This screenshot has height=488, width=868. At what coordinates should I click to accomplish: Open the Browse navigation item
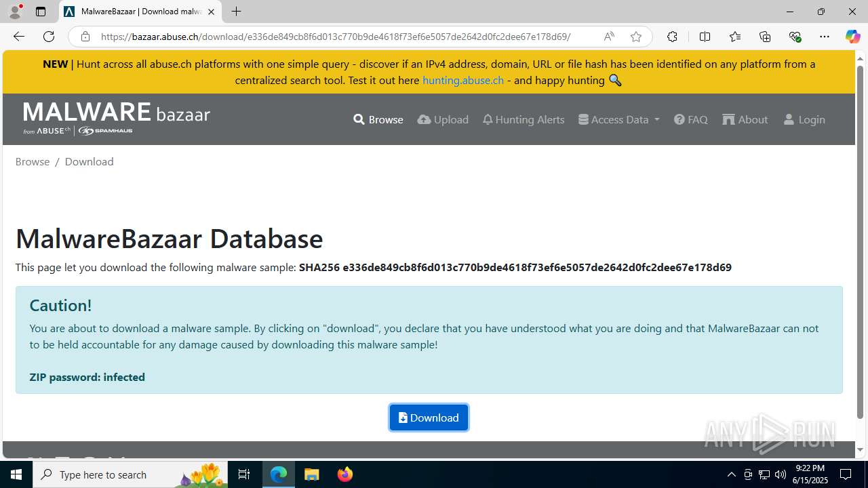[x=378, y=119]
